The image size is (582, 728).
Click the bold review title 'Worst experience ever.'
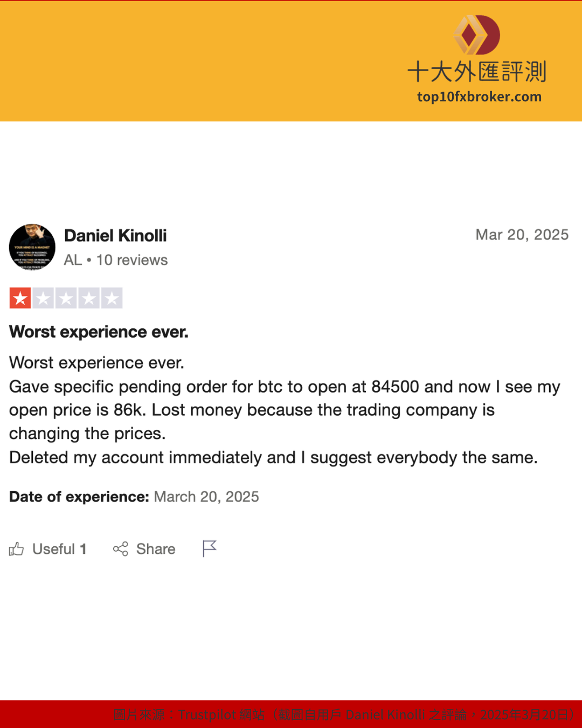(99, 332)
